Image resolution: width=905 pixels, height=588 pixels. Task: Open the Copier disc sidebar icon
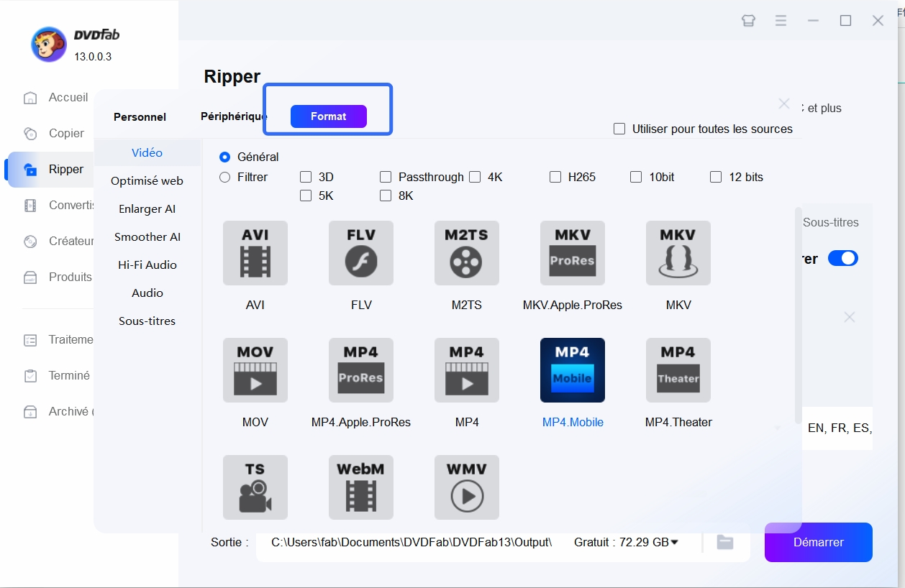pos(30,134)
